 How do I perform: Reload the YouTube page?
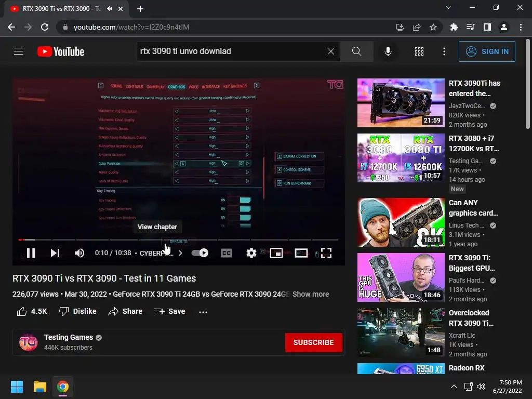45,27
